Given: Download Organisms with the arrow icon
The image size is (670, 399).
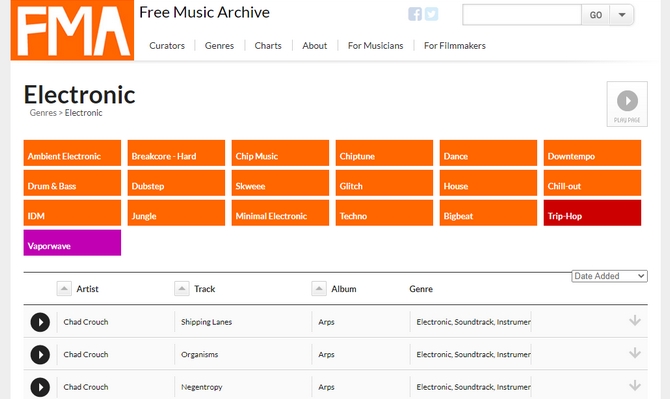Looking at the screenshot, I should coord(635,353).
